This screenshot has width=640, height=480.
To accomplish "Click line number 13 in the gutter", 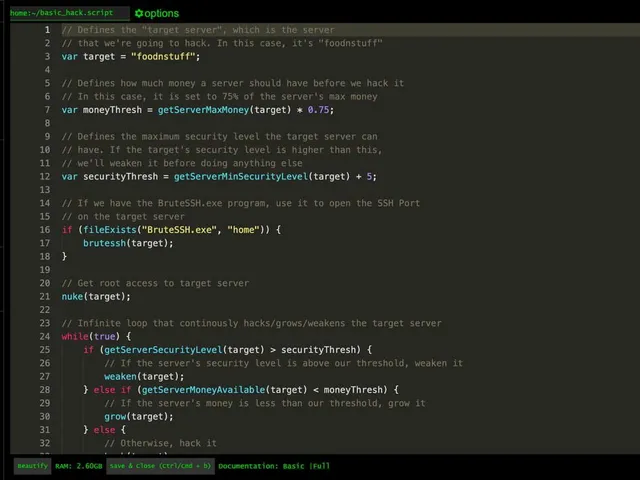I will point(45,190).
